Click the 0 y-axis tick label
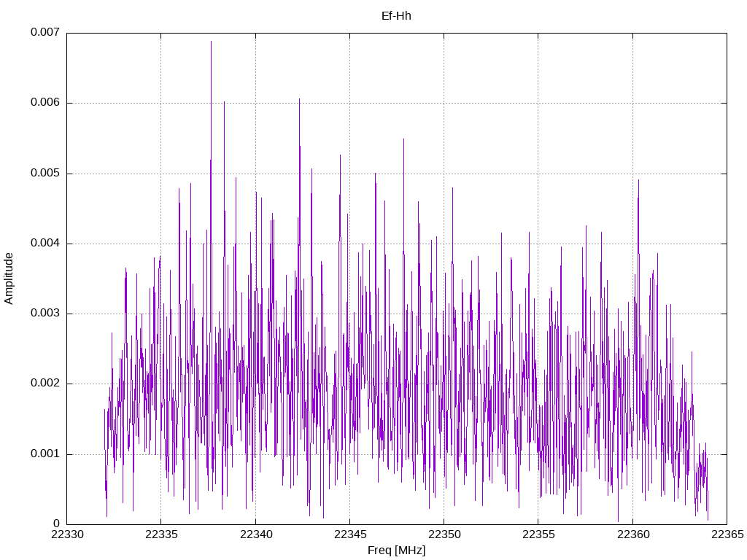Screen dimensions: 747x560 point(57,524)
